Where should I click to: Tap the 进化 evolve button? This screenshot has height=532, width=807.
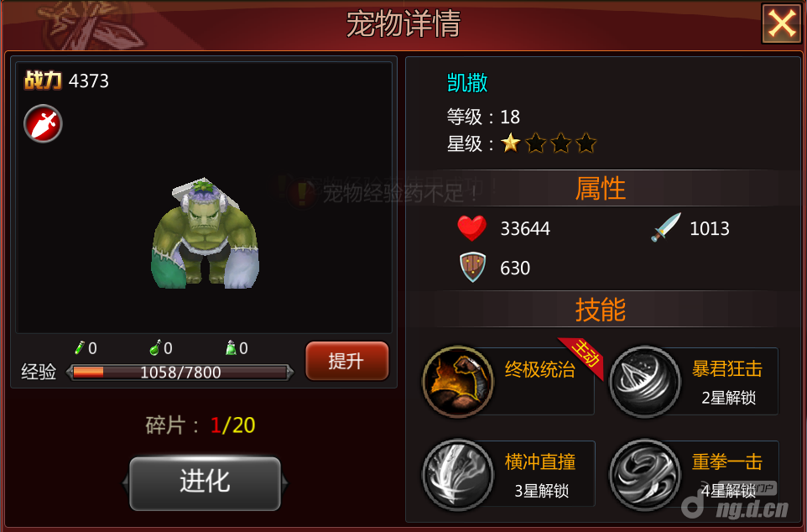pyautogui.click(x=205, y=483)
